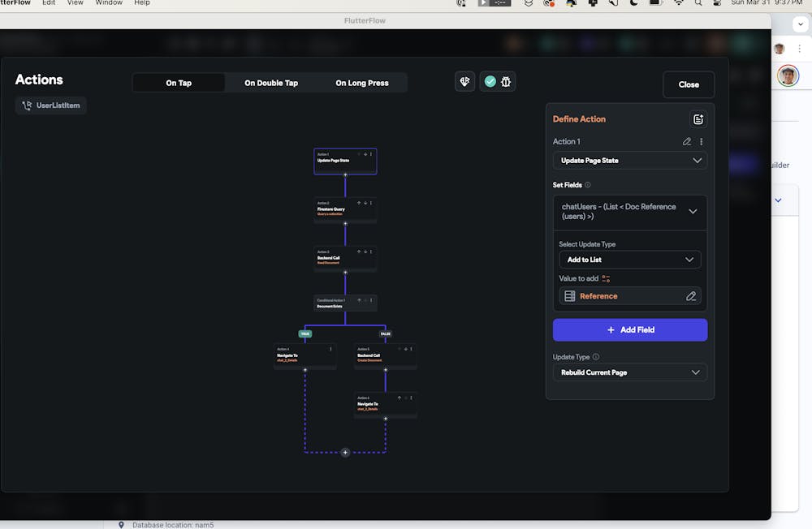Click the green checkmark status icon
Screen dimensions: 812x529
(490, 82)
